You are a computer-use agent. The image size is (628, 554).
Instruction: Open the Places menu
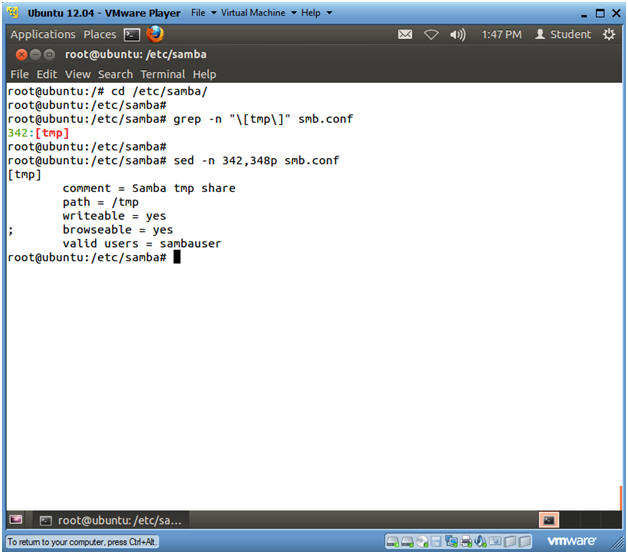[x=100, y=34]
